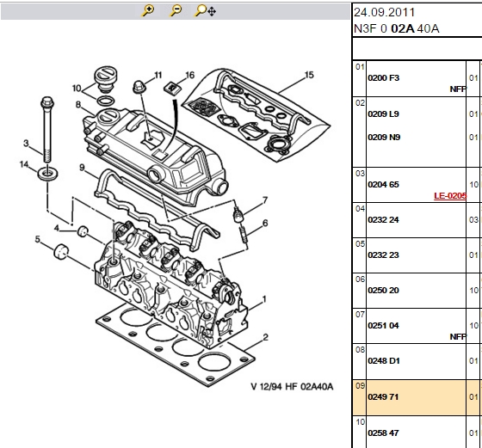The height and width of the screenshot is (448, 482).
Task: Click callout number 1 for cylinder head
Action: pos(264,298)
